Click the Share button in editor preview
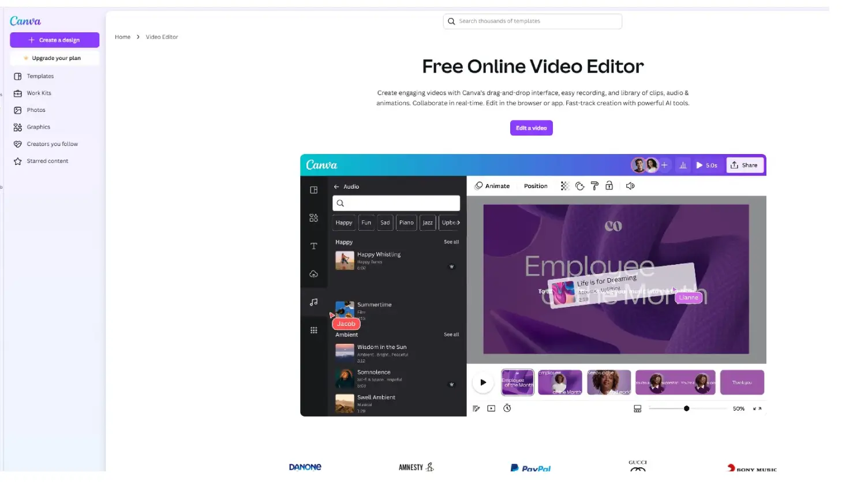The width and height of the screenshot is (868, 488). pos(744,165)
